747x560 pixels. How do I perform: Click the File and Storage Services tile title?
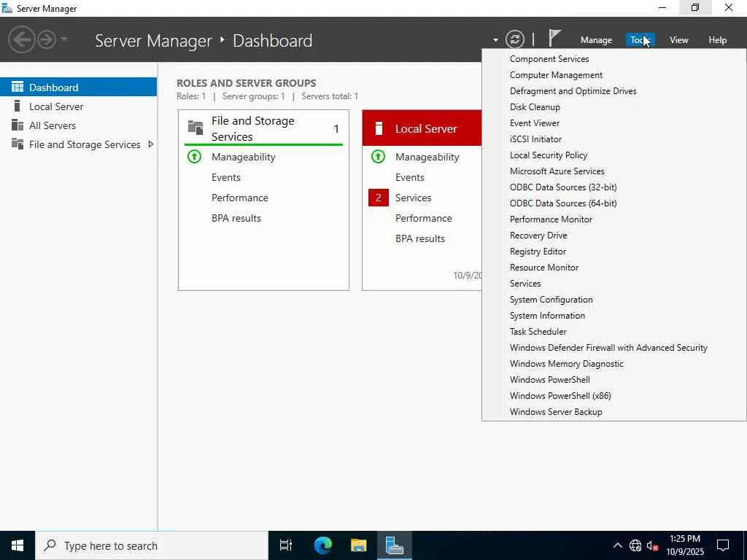[x=252, y=128]
